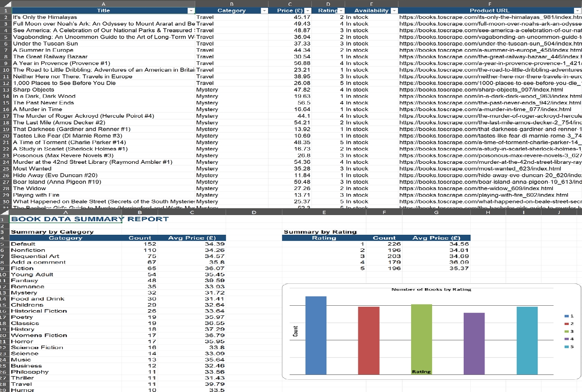
Task: Select the count cell 226 for rating 1
Action: pos(384,244)
